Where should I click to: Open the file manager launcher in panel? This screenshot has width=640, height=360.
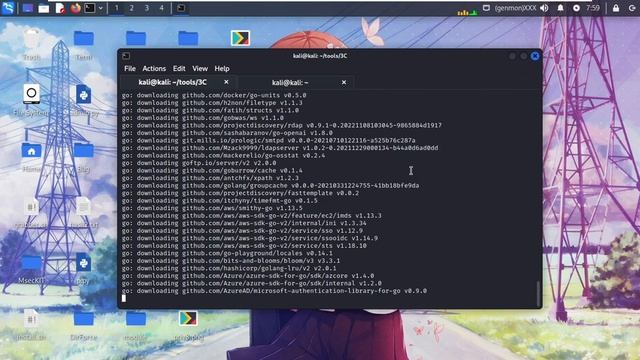click(x=44, y=8)
